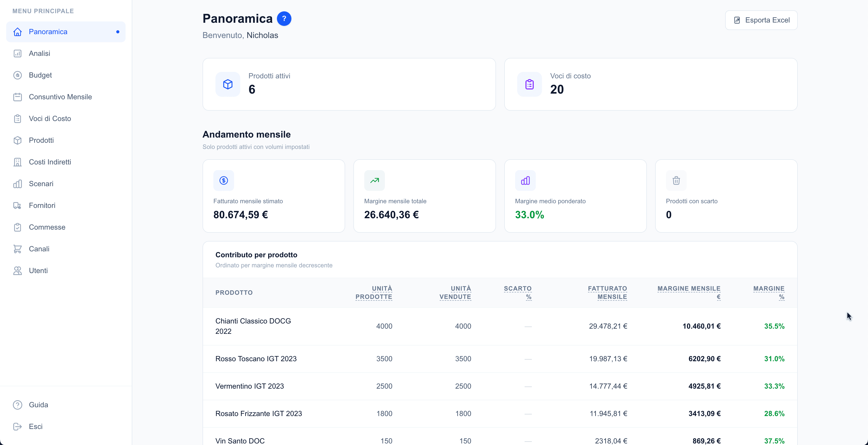The image size is (868, 445).
Task: Click the Chianti Classico DOCG 2022 row name
Action: point(253,326)
